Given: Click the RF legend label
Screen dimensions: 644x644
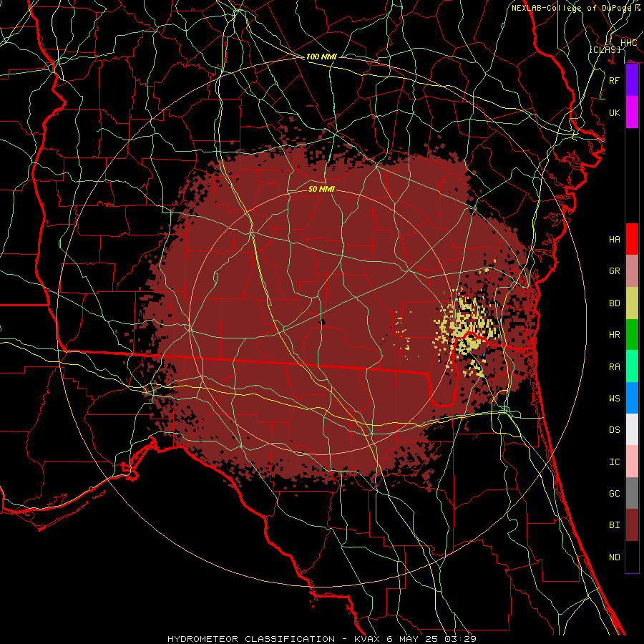Looking at the screenshot, I should point(615,80).
